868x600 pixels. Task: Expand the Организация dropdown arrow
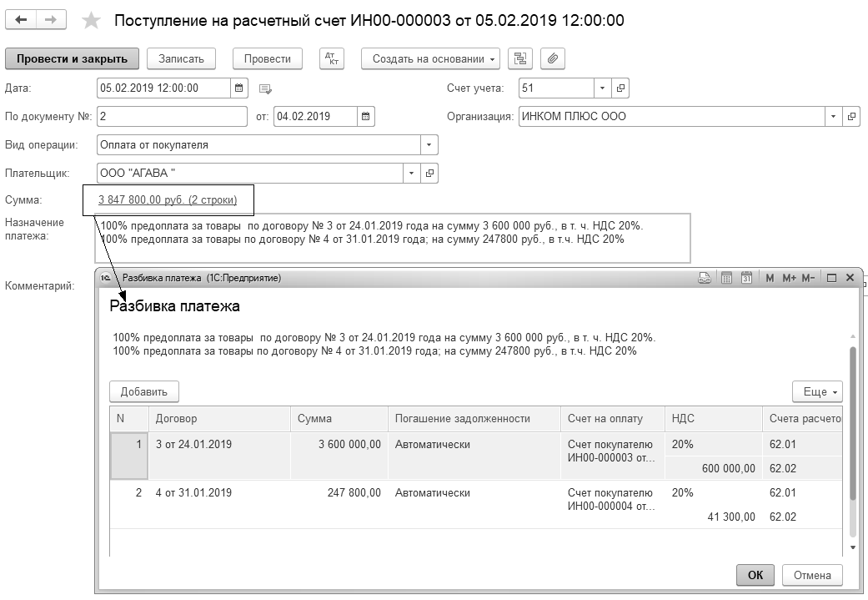[x=833, y=116]
